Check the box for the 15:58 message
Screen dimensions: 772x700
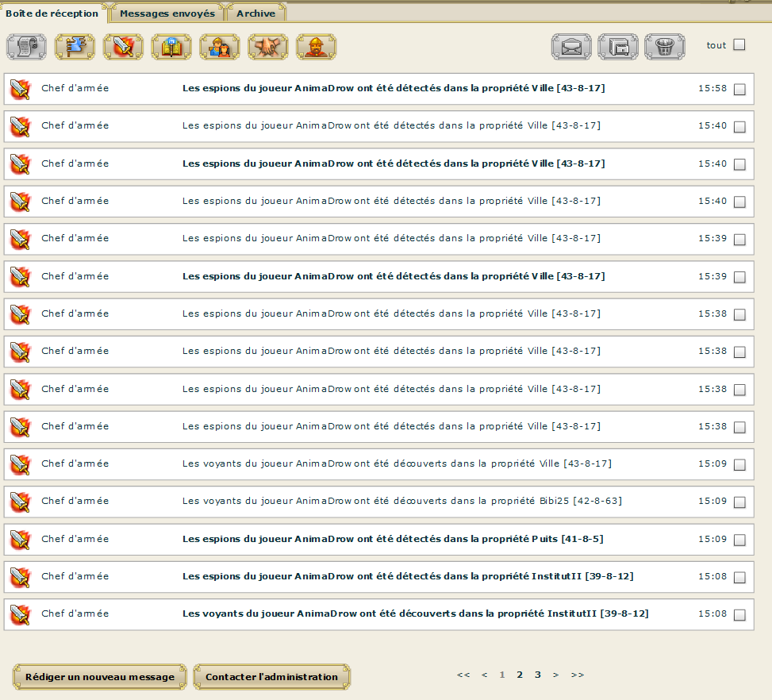[x=739, y=90]
